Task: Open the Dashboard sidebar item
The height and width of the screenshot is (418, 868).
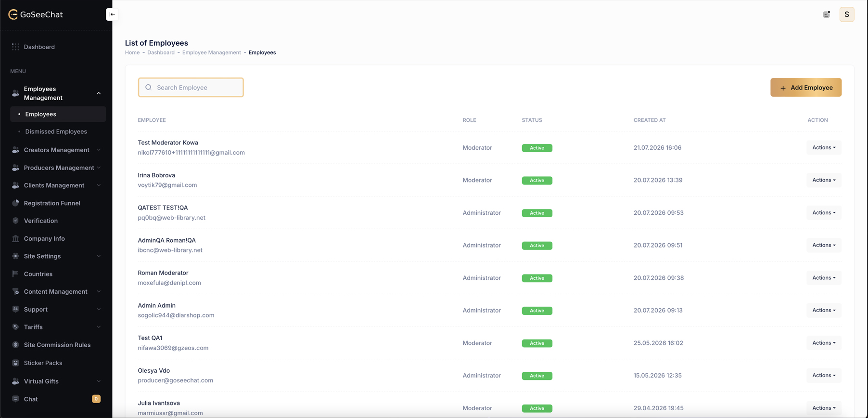Action: coord(56,47)
